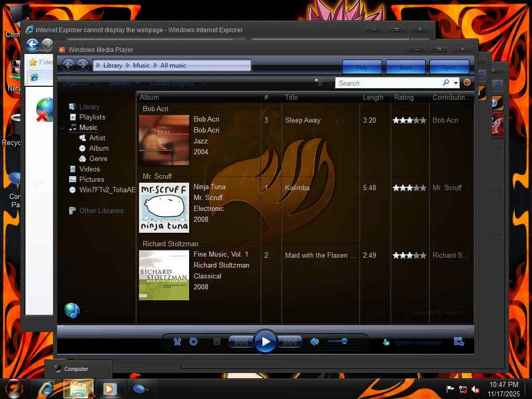Sort by Contributing artist column header
Viewport: 532px width, 399px height.
(x=451, y=97)
